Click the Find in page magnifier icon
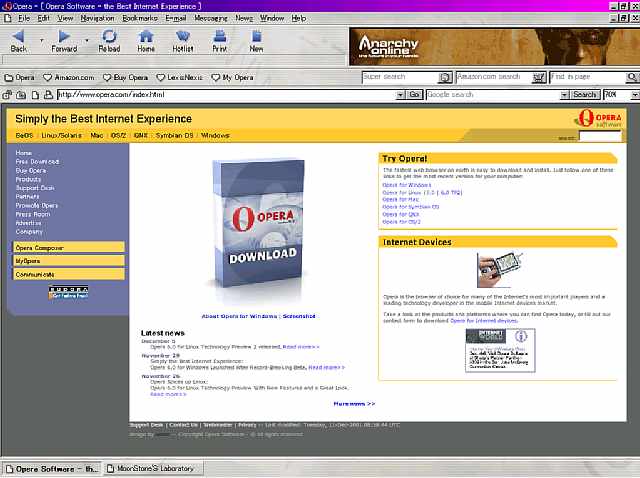This screenshot has width=640, height=478. tap(632, 77)
